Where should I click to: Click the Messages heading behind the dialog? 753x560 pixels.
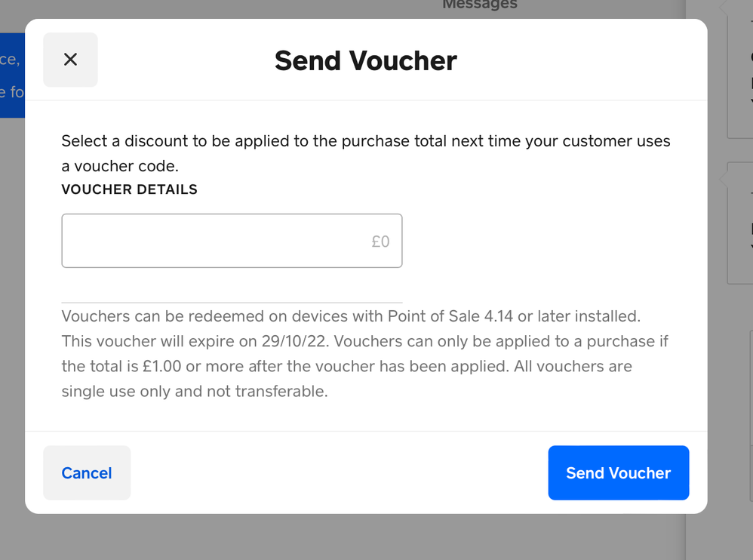(x=480, y=5)
